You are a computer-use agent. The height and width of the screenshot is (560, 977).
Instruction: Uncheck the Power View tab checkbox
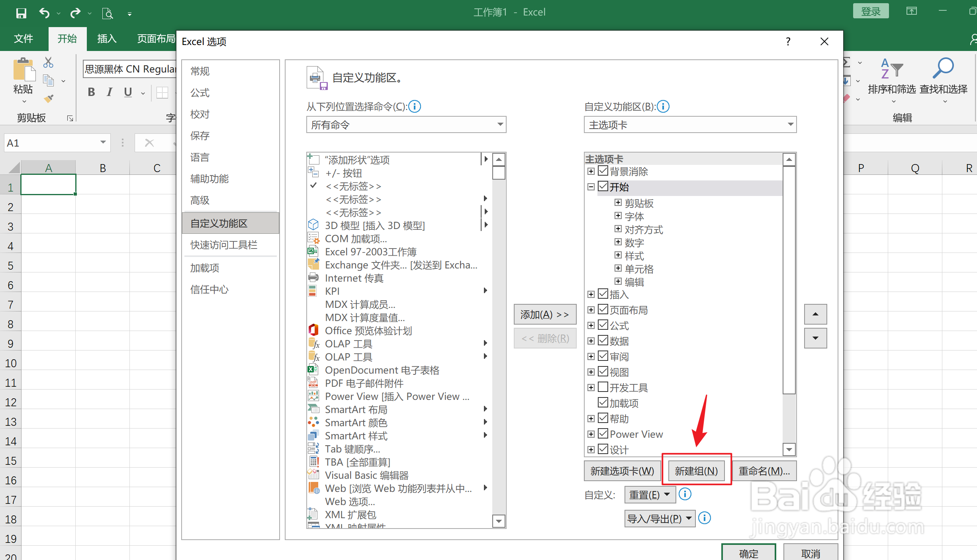pyautogui.click(x=603, y=434)
